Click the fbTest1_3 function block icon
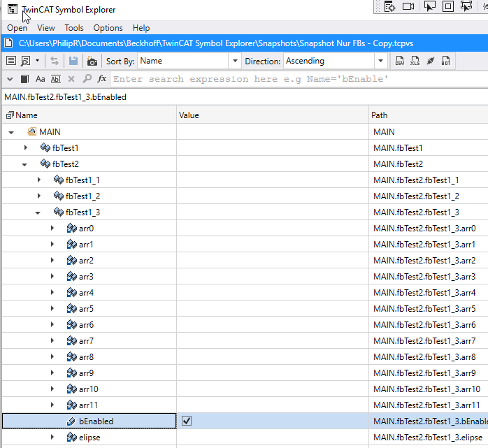488x448 pixels. (59, 212)
